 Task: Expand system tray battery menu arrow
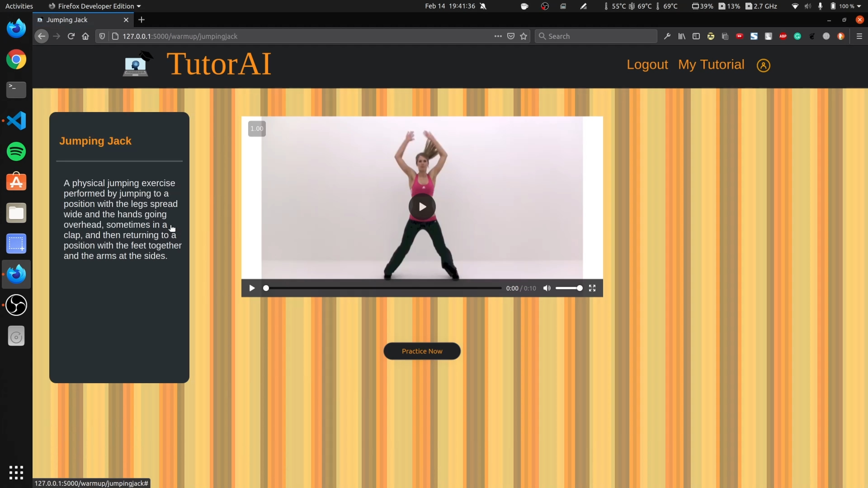tap(859, 6)
